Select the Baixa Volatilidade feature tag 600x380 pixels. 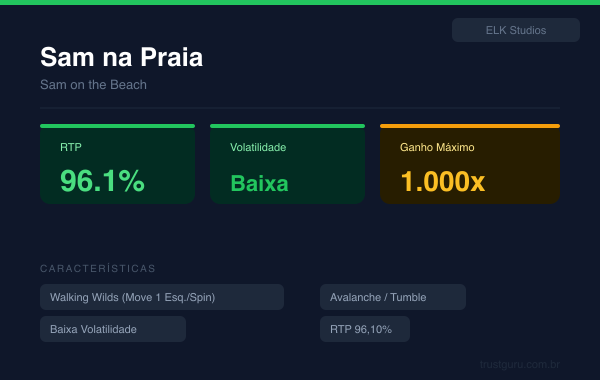pyautogui.click(x=113, y=329)
